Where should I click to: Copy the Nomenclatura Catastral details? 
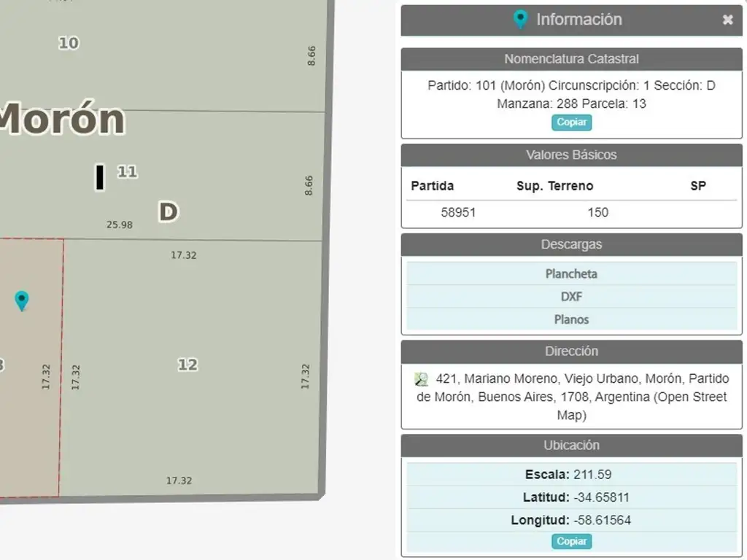pyautogui.click(x=571, y=122)
